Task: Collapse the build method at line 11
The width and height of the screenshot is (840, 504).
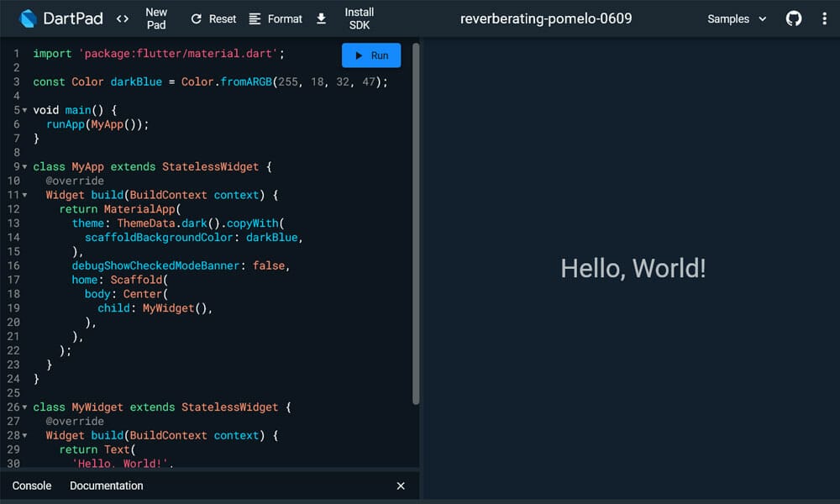Action: point(24,195)
